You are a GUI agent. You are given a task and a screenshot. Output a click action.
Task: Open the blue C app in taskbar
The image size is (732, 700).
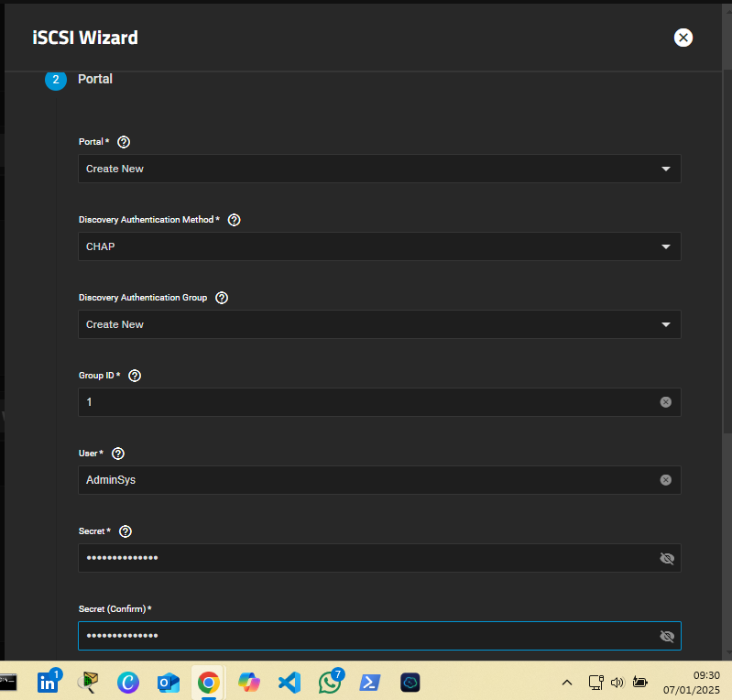click(x=128, y=683)
